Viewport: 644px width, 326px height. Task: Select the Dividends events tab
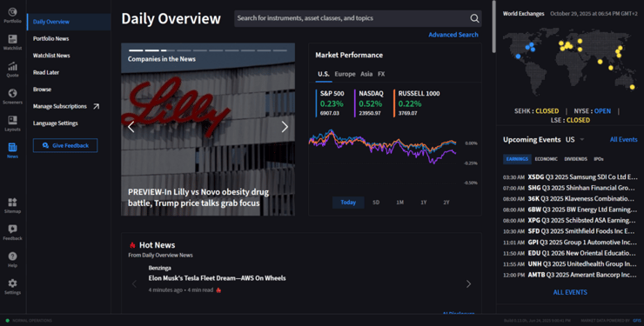[575, 159]
